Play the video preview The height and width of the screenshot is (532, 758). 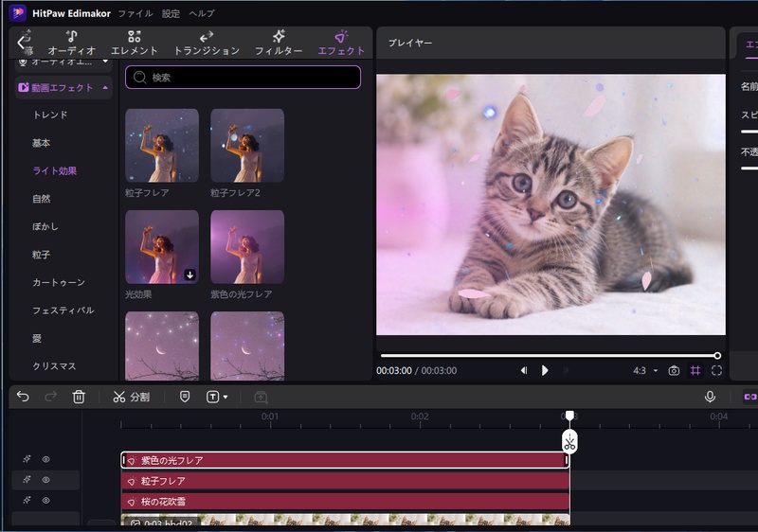click(545, 370)
